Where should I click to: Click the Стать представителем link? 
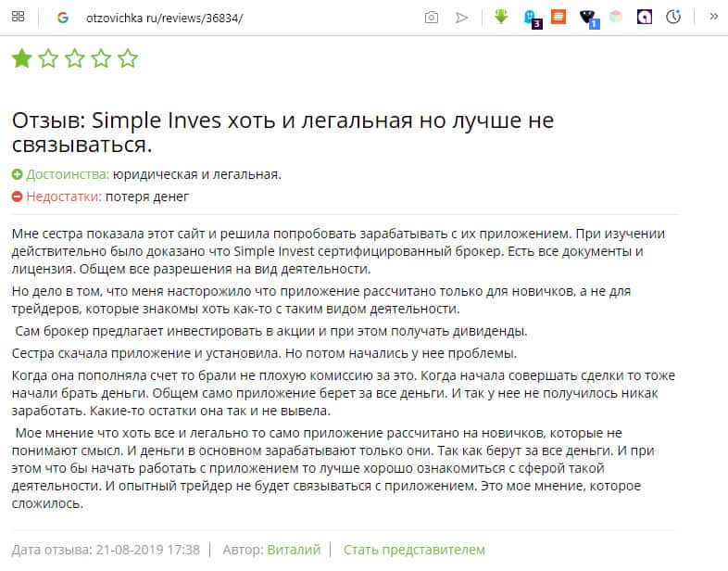coord(414,550)
